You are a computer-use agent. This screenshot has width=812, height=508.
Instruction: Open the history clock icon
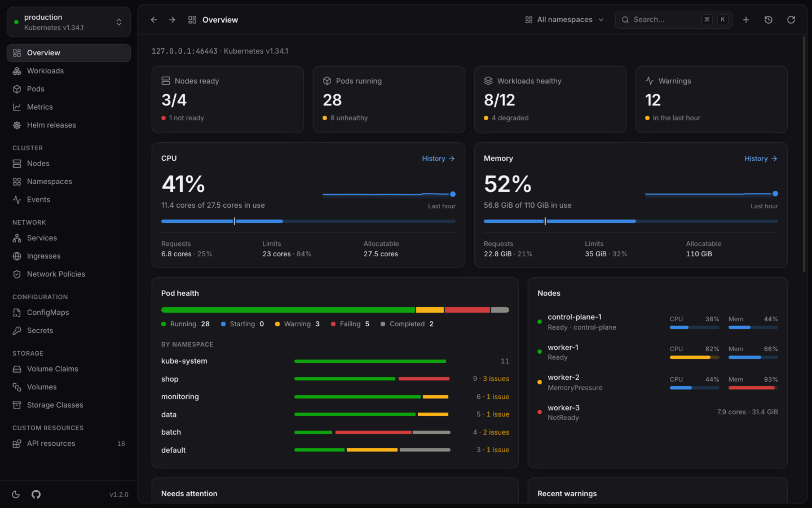pyautogui.click(x=769, y=20)
